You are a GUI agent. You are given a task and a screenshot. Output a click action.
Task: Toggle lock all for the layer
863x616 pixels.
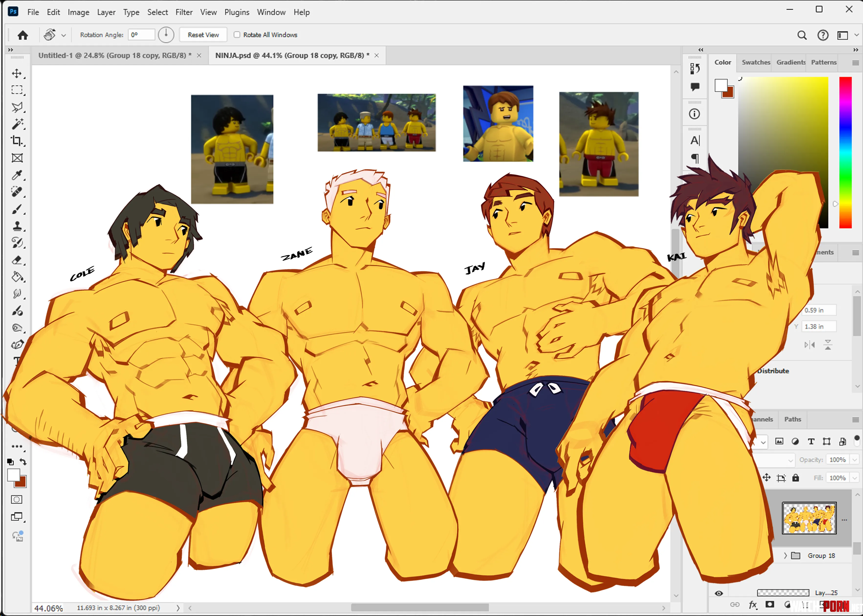click(x=796, y=478)
